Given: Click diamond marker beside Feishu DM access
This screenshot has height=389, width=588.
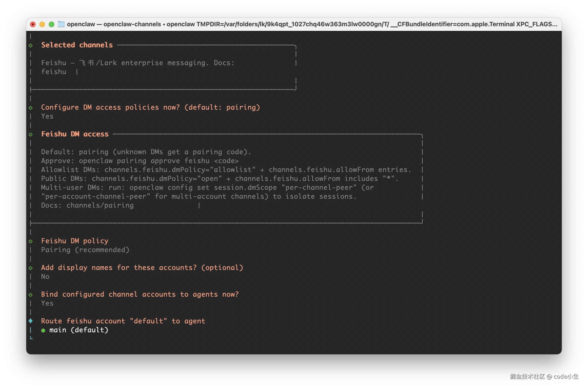Looking at the screenshot, I should (x=30, y=135).
